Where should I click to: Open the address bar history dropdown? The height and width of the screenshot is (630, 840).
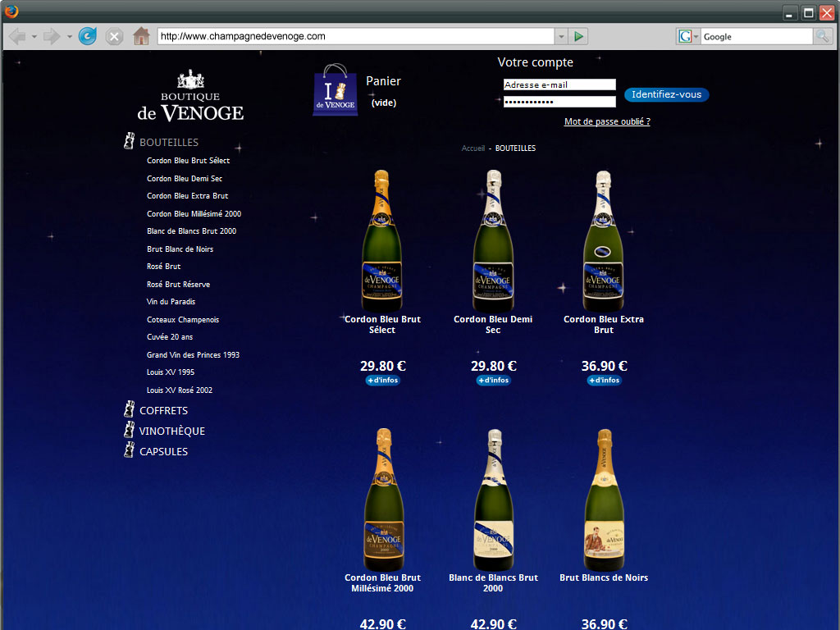coord(561,36)
